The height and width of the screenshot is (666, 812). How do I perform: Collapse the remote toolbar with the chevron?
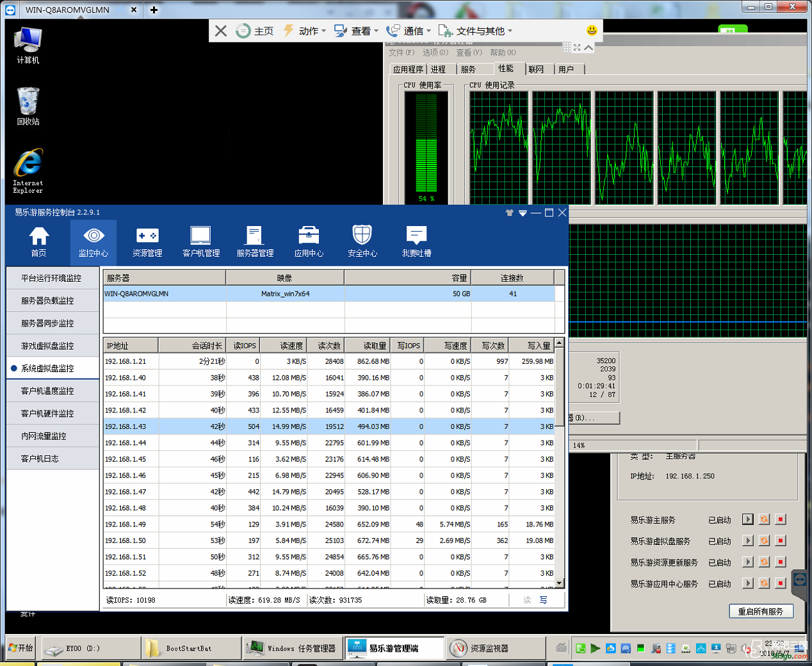click(x=589, y=47)
